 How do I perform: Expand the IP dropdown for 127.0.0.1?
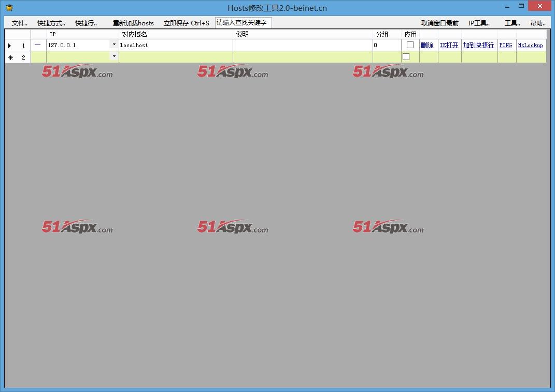[x=114, y=45]
